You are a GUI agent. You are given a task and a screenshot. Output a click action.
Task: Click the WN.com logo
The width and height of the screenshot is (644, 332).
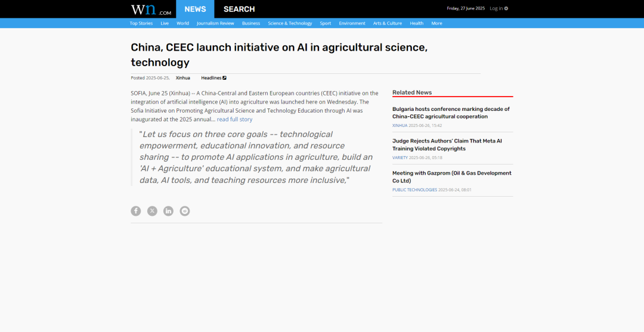click(x=151, y=9)
